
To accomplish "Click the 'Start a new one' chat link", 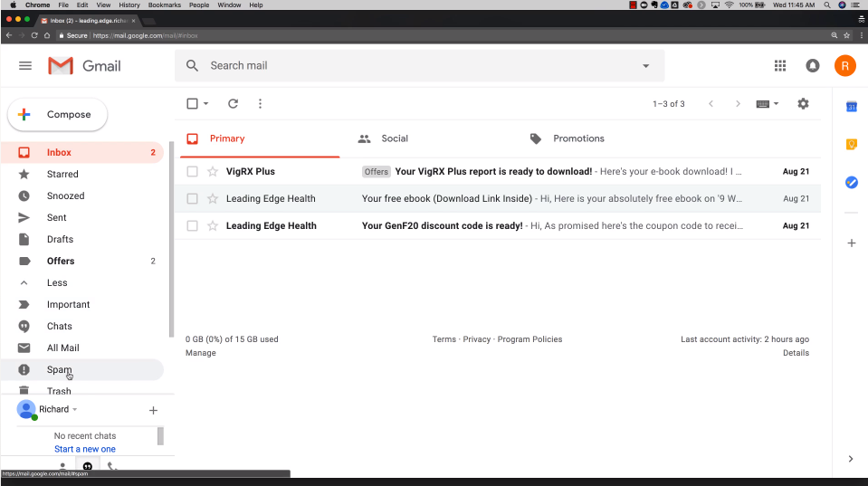I will coord(85,450).
